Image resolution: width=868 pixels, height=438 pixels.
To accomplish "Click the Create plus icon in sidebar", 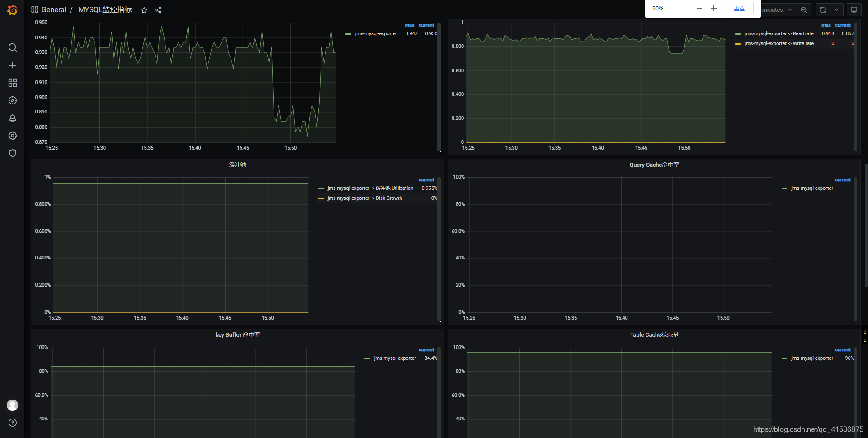I will click(13, 65).
